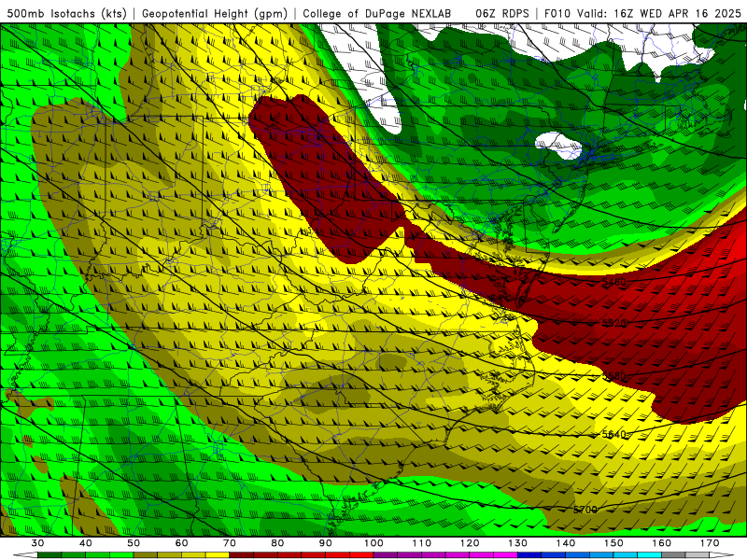The width and height of the screenshot is (747, 560).
Task: Click the legend value 50
Action: 134,543
